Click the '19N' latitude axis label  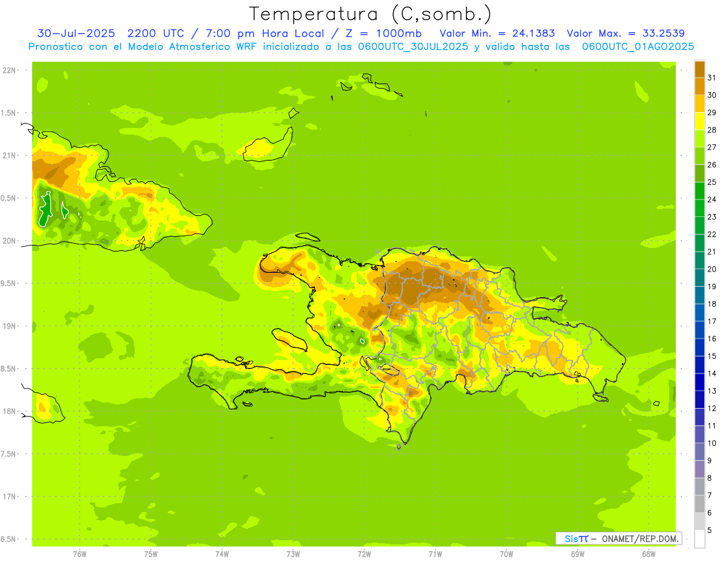point(10,326)
